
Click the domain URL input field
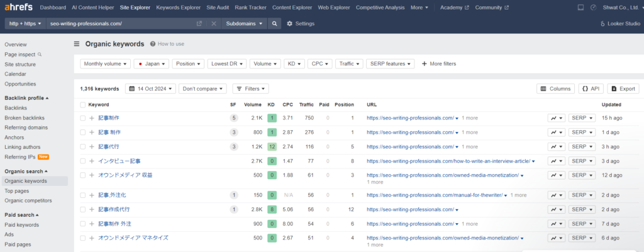click(x=119, y=23)
